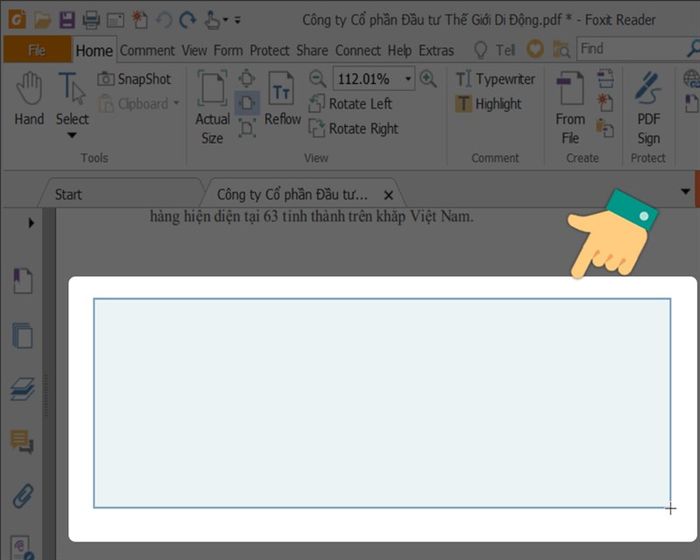Rotate the page left
The width and height of the screenshot is (700, 560).
point(350,104)
